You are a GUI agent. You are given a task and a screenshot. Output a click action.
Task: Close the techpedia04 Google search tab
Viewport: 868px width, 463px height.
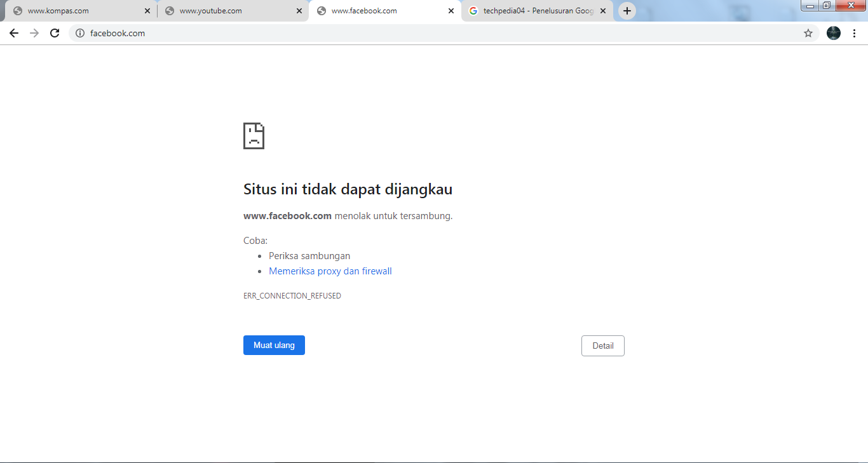click(x=603, y=11)
